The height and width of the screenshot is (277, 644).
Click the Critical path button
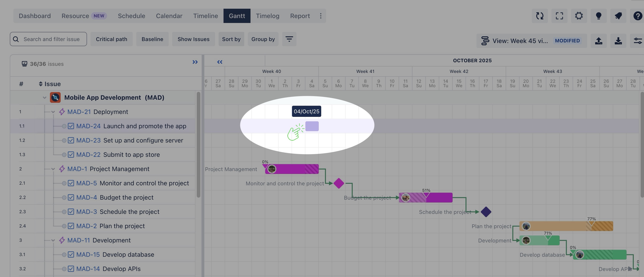[x=111, y=39]
